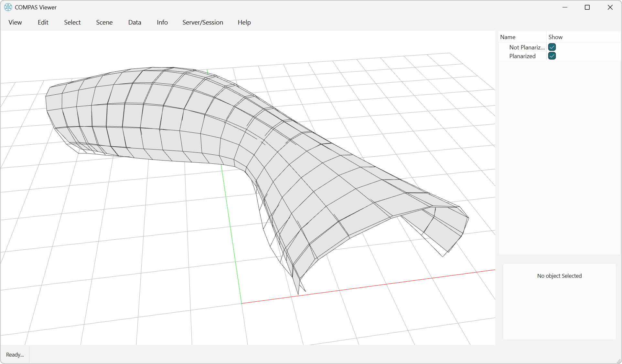The height and width of the screenshot is (364, 622).
Task: Click the Name column header
Action: (x=508, y=37)
